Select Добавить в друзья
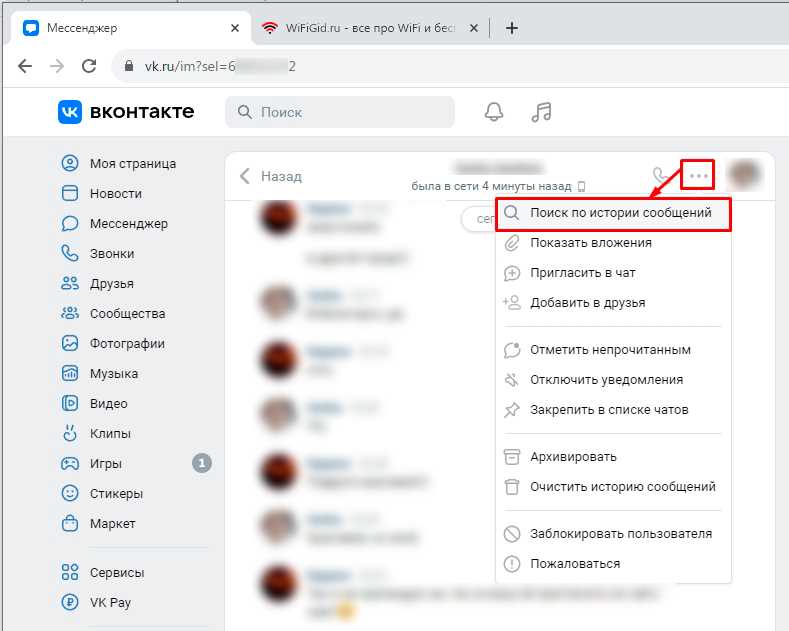Image resolution: width=789 pixels, height=631 pixels. tap(613, 302)
